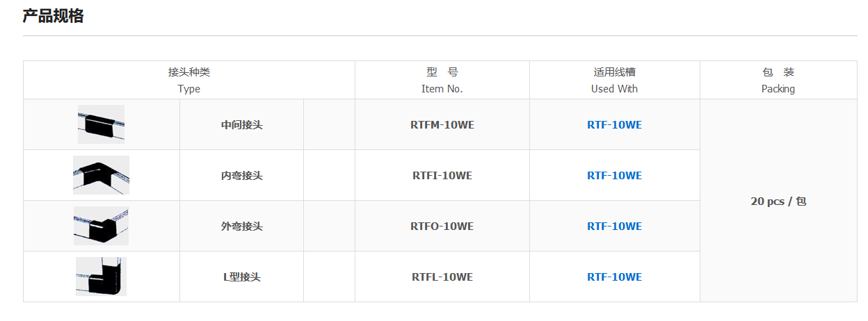Screen dimensions: 868x321
Task: Click the 外弯接头 label text
Action: pyautogui.click(x=241, y=227)
